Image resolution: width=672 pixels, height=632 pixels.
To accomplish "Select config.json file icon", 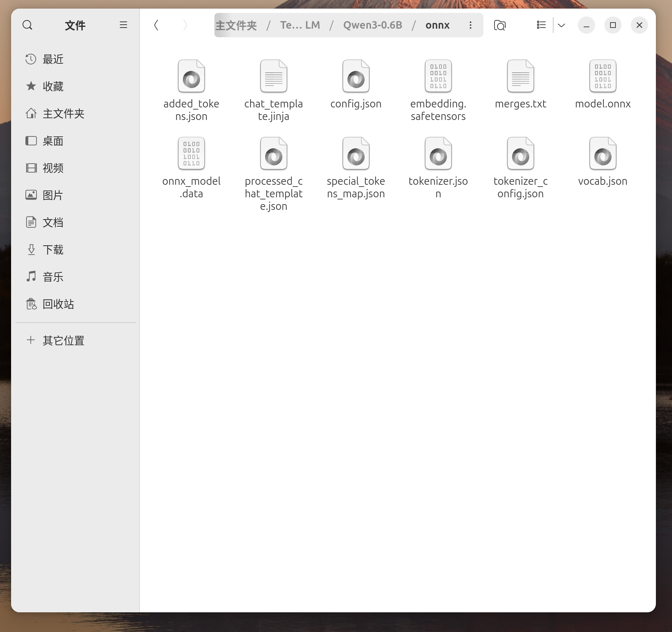I will tap(356, 76).
